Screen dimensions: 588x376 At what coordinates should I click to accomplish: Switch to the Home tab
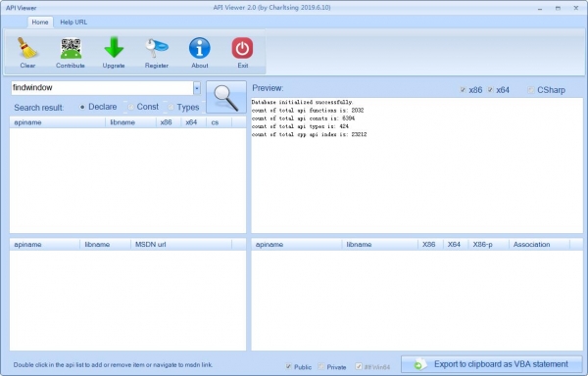pyautogui.click(x=40, y=23)
